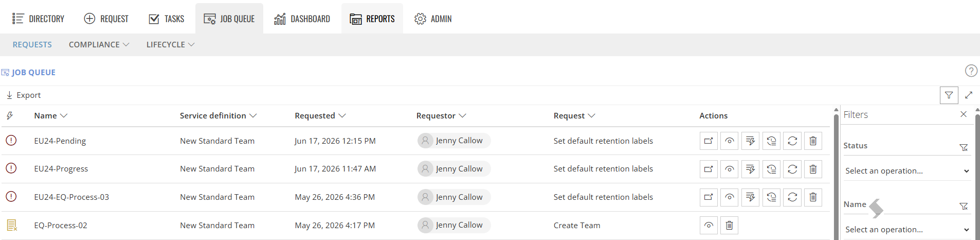
Task: Expand the Lifecycle submenu
Action: (x=170, y=45)
